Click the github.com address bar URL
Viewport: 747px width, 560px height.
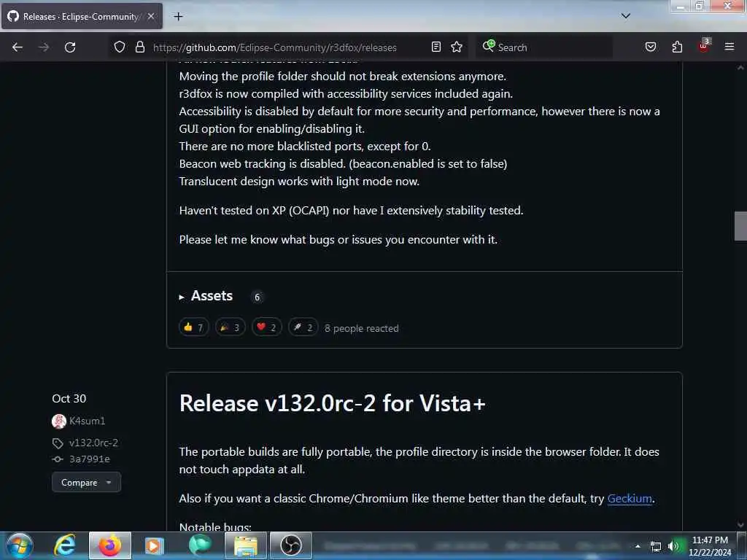pos(274,47)
